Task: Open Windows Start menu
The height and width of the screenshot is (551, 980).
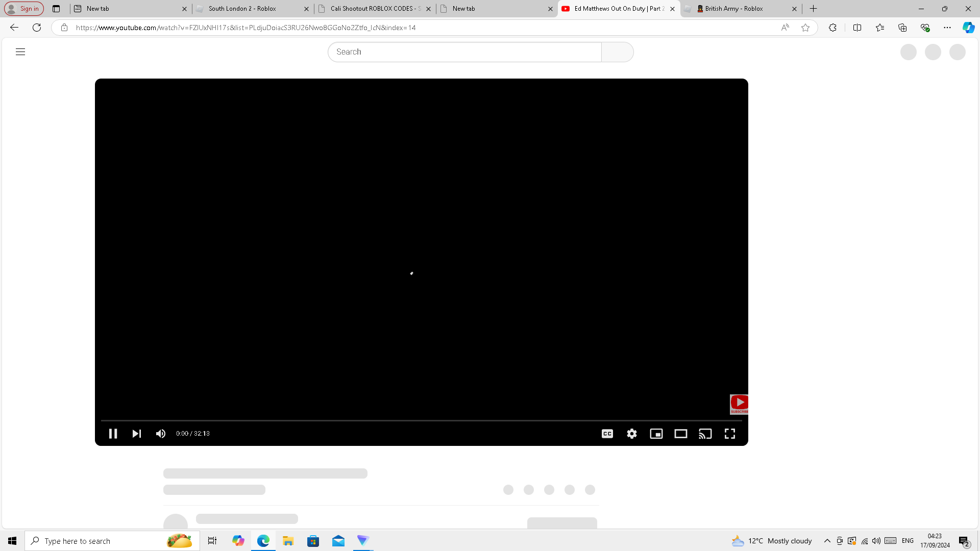Action: [12, 541]
